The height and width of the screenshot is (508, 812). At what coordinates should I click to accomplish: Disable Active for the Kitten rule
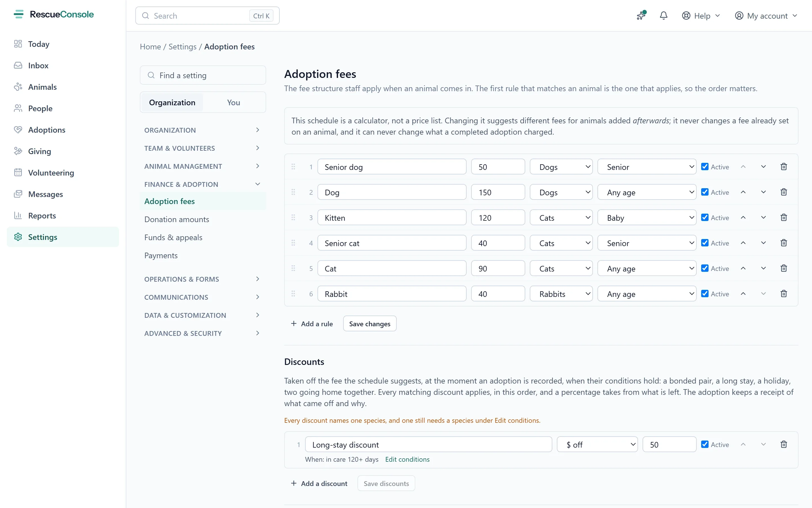(x=705, y=217)
